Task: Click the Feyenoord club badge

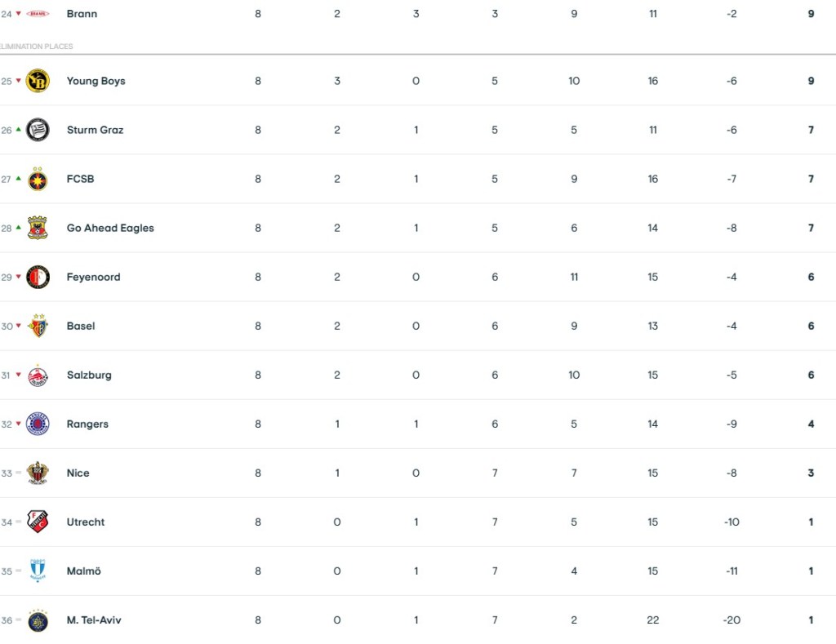Action: coord(38,277)
